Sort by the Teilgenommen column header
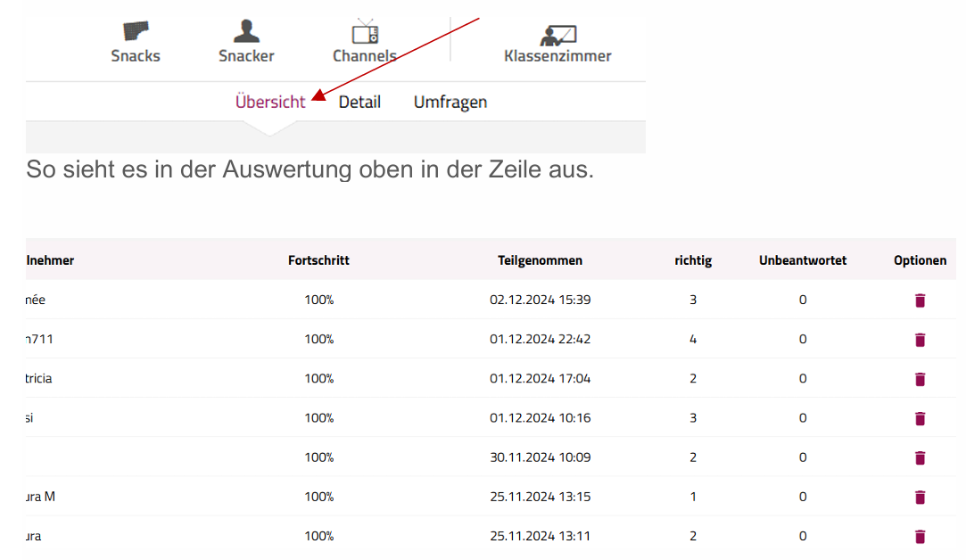 540,260
